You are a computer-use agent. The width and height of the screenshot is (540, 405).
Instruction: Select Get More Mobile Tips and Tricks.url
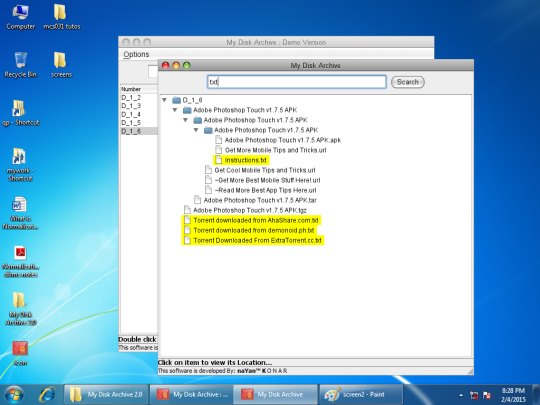275,150
